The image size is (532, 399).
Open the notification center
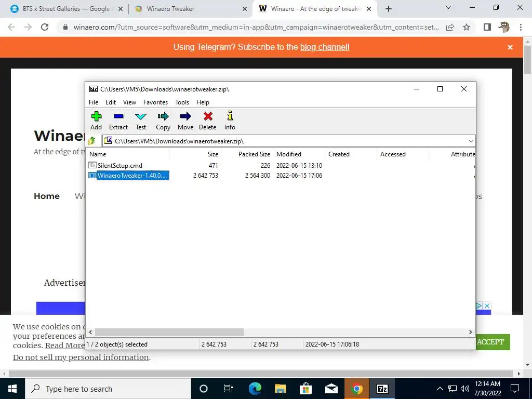coord(515,389)
